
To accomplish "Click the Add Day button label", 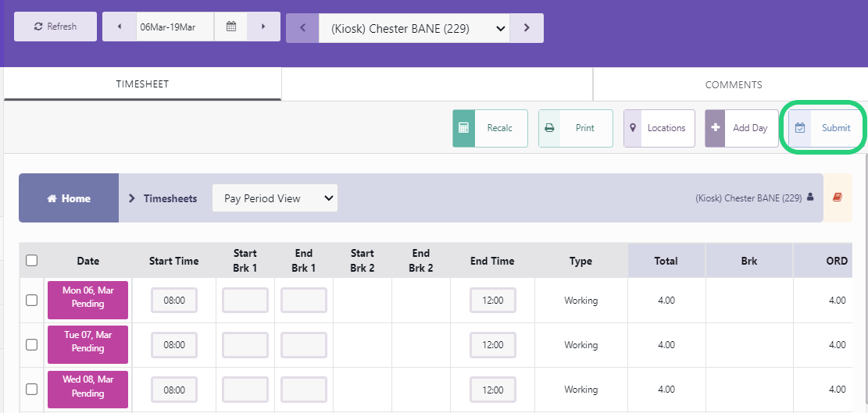I will [x=750, y=128].
